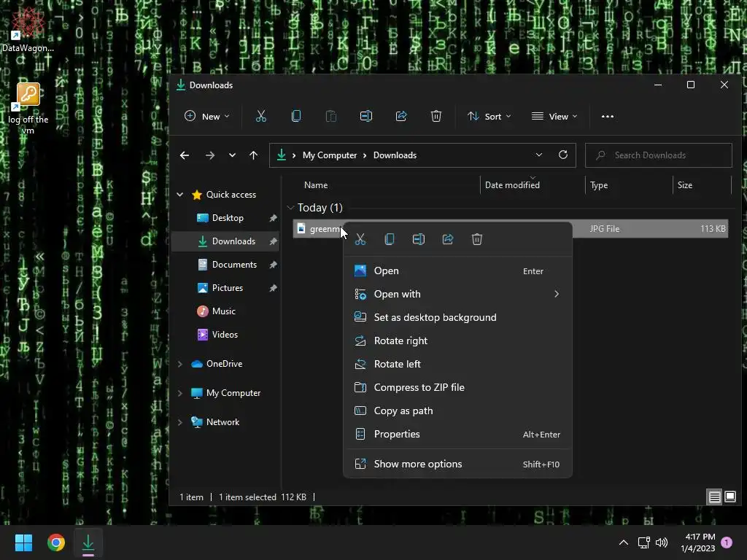Unpin Downloads from Quick access

[x=273, y=241]
